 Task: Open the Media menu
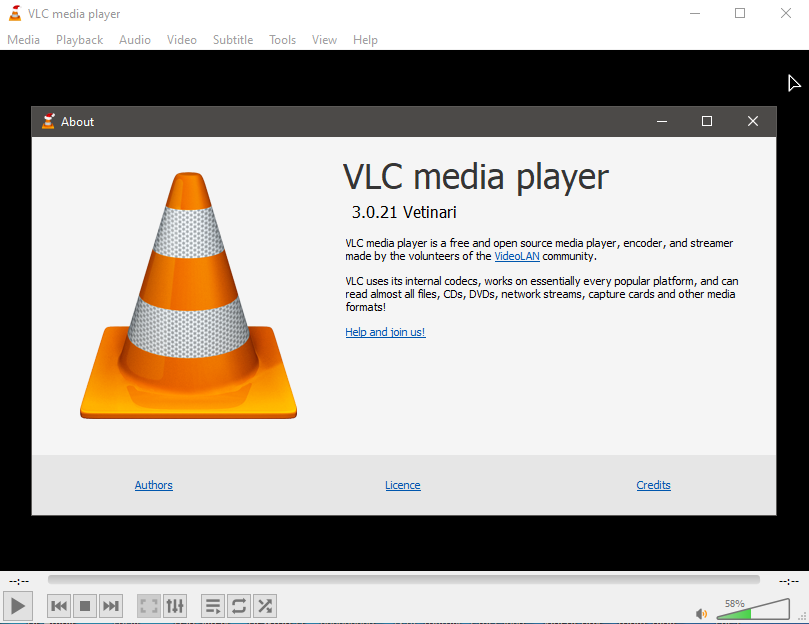pos(23,40)
